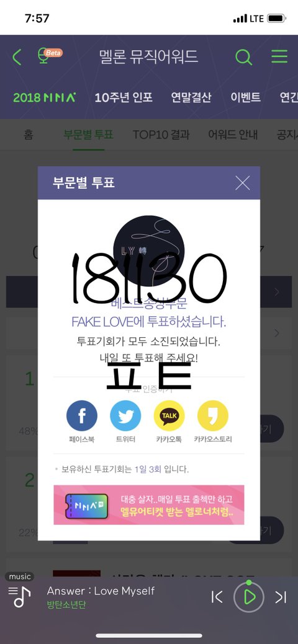Switch to the 연말결산 tab
The width and height of the screenshot is (298, 644).
[191, 97]
